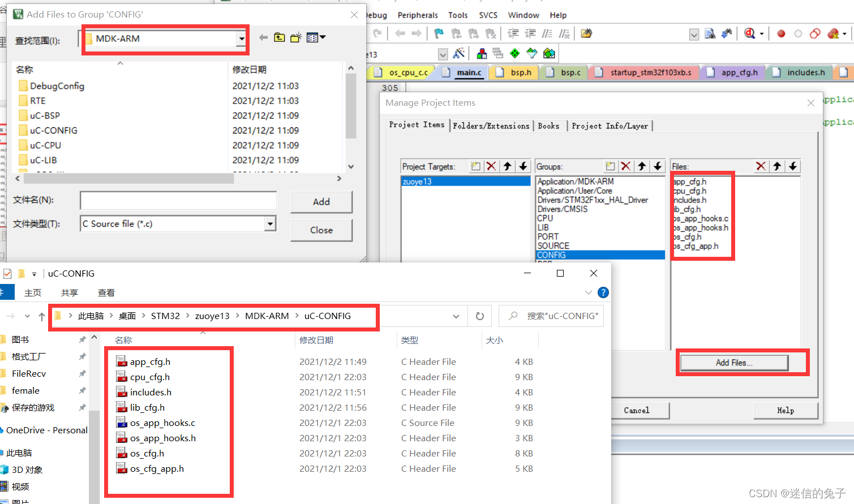Open the Peripherals menu

tap(418, 15)
